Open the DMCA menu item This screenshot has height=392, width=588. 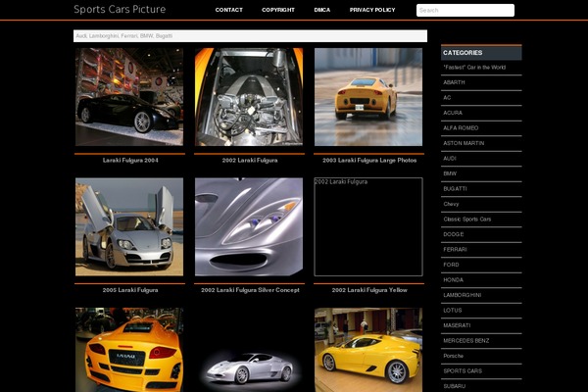[x=322, y=10]
